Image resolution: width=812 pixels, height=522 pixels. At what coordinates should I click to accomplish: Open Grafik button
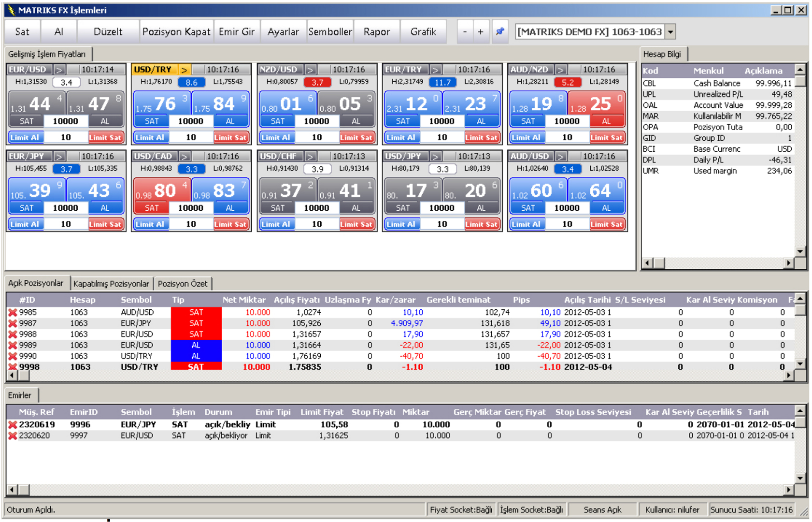[x=424, y=32]
